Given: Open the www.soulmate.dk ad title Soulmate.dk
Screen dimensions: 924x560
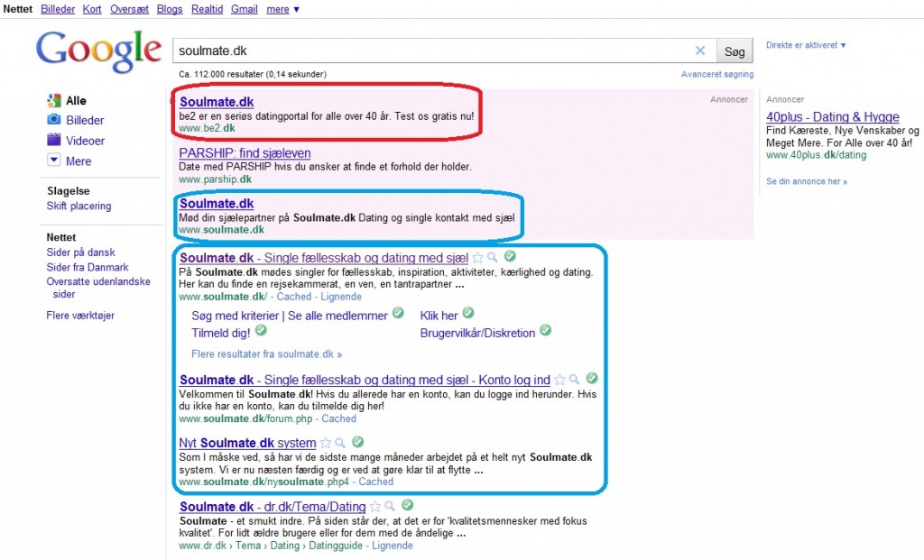Looking at the screenshot, I should tap(217, 204).
